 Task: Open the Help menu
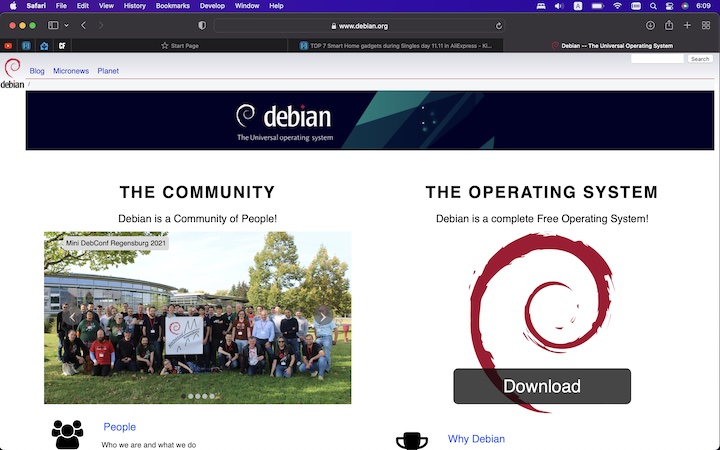[276, 6]
